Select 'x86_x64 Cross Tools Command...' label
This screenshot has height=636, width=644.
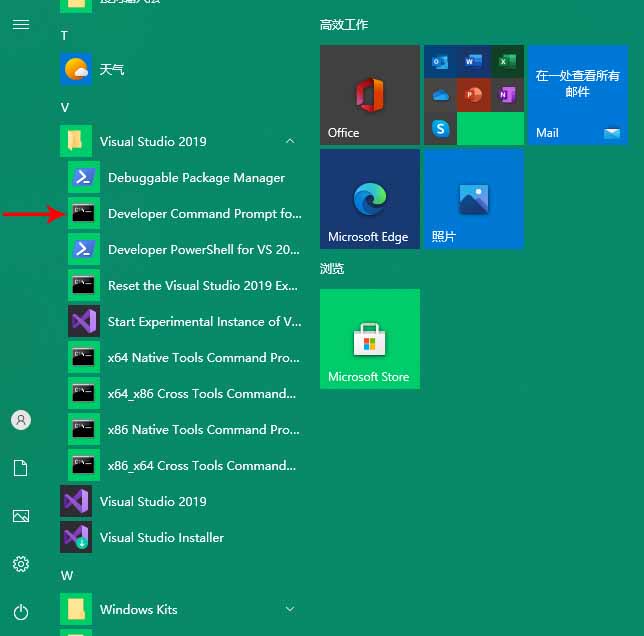(x=202, y=466)
